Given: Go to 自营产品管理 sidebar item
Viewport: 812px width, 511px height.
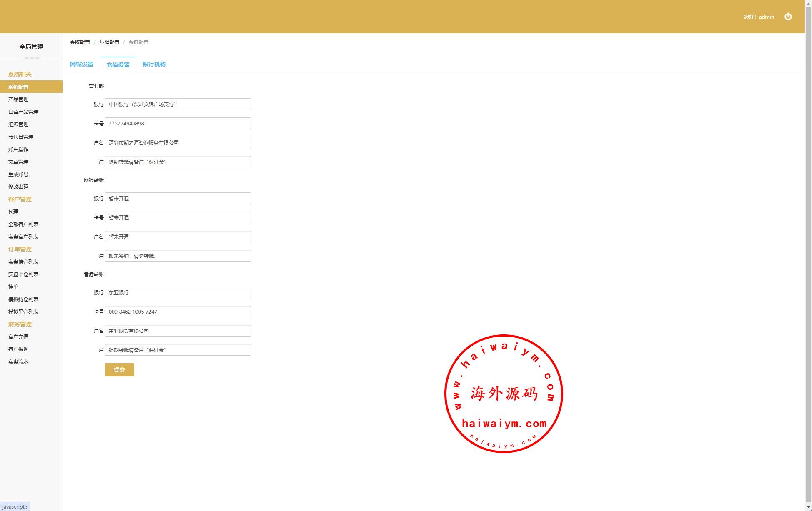Looking at the screenshot, I should 23,112.
